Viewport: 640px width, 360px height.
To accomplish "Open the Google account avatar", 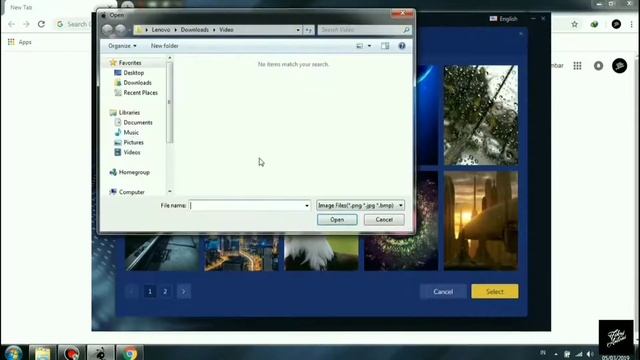I will [620, 66].
